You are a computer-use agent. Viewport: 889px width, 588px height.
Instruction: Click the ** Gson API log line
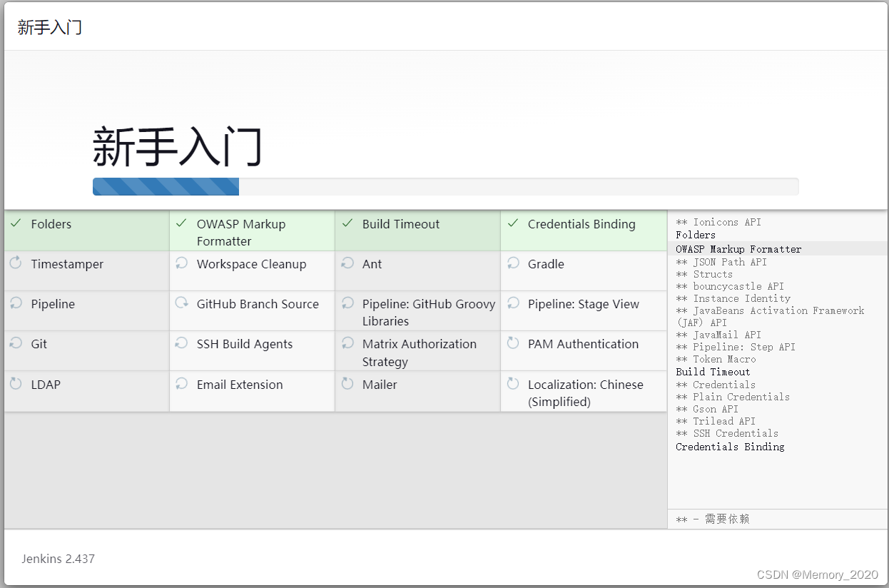[707, 409]
